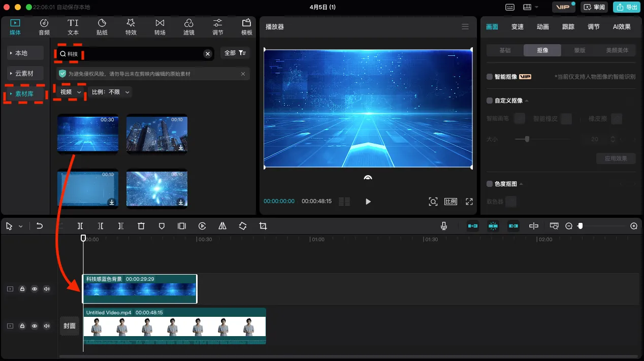Open the 音频 audio panel
Image resolution: width=644 pixels, height=361 pixels.
[44, 27]
